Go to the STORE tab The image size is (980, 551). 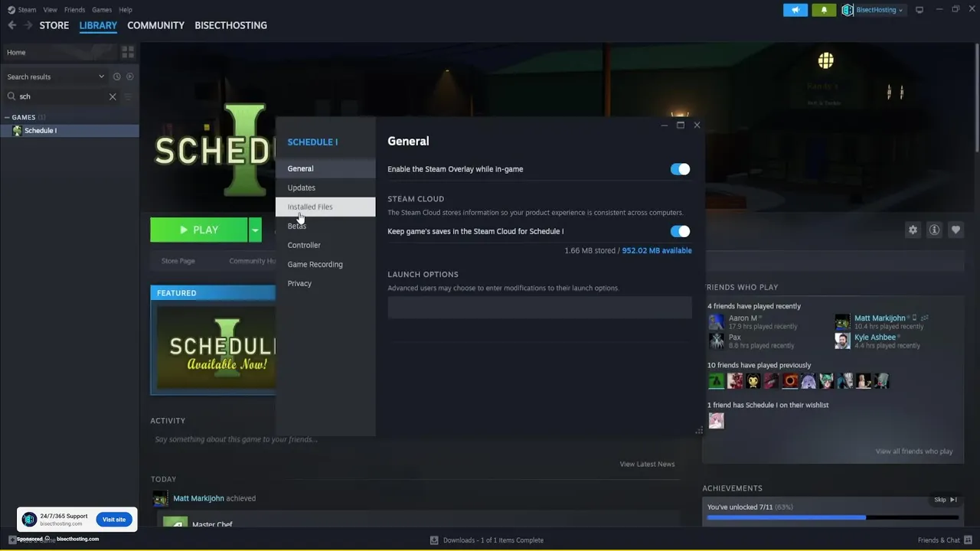point(54,25)
